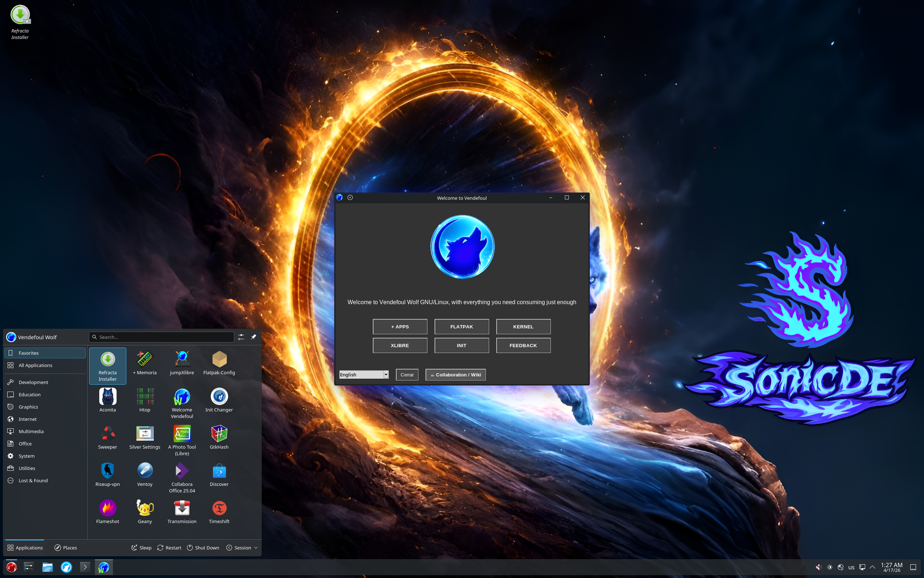The height and width of the screenshot is (578, 924).
Task: Open Init Changer app
Action: [x=219, y=400]
